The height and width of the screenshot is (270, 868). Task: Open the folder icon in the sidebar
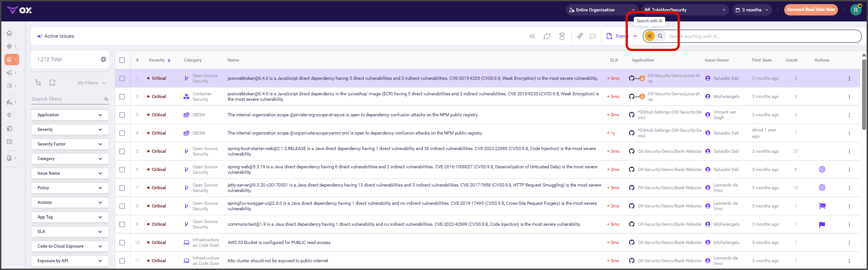[10, 142]
